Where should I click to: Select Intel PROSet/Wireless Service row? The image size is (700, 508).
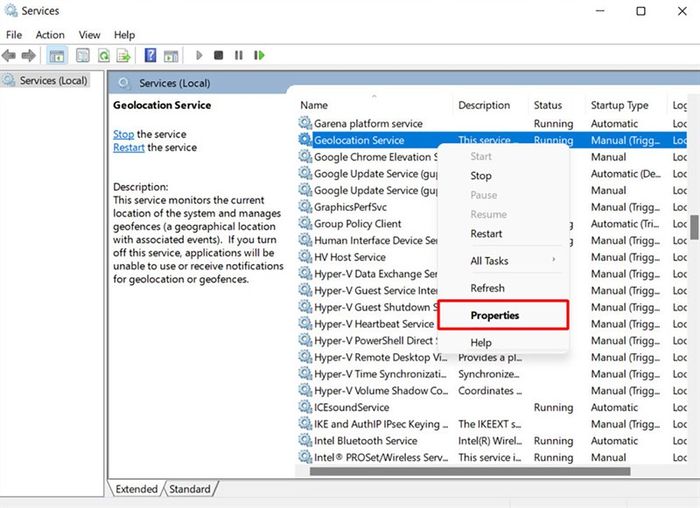[492, 457]
